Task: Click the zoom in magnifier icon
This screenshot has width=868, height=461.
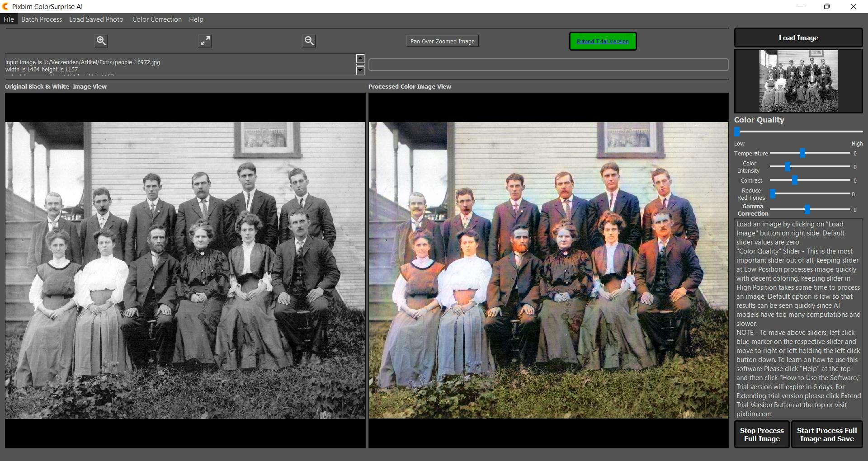Action: click(101, 41)
